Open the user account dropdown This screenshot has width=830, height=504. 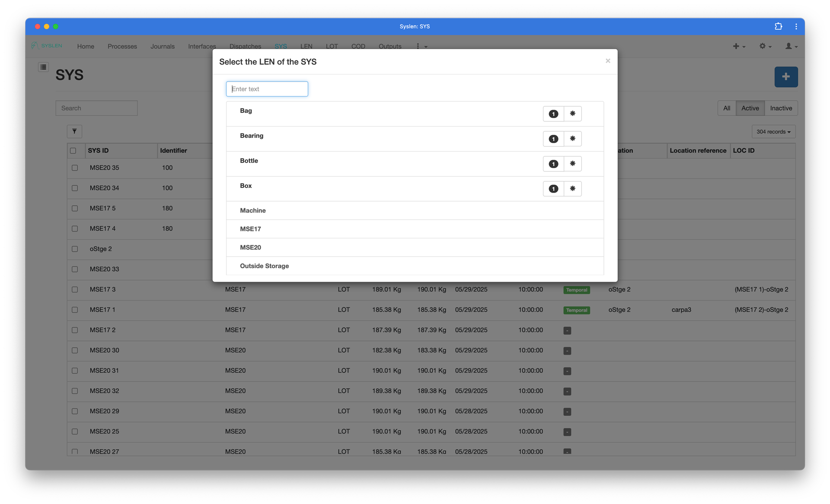[791, 46]
